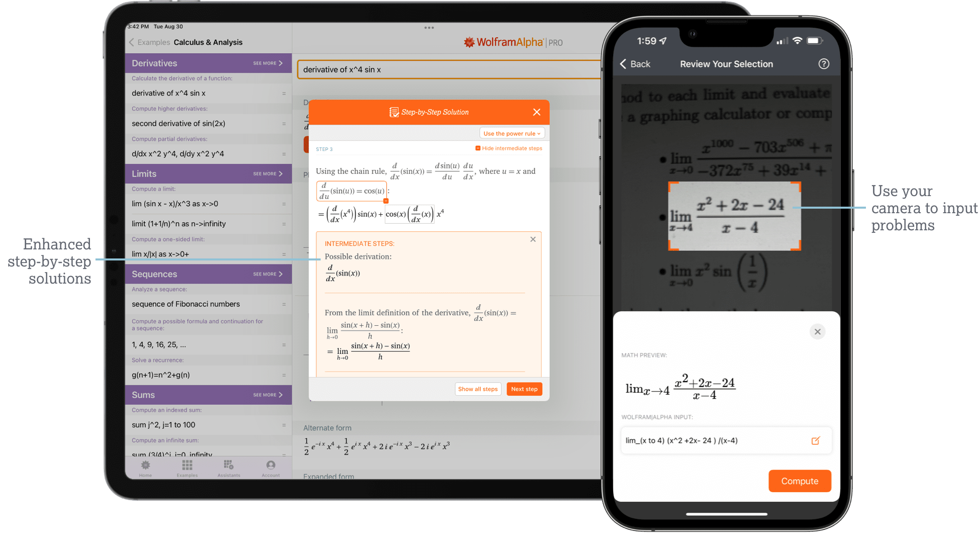Close the Step-by-Step Solution popup
Viewport: 980px width, 536px height.
coord(537,112)
